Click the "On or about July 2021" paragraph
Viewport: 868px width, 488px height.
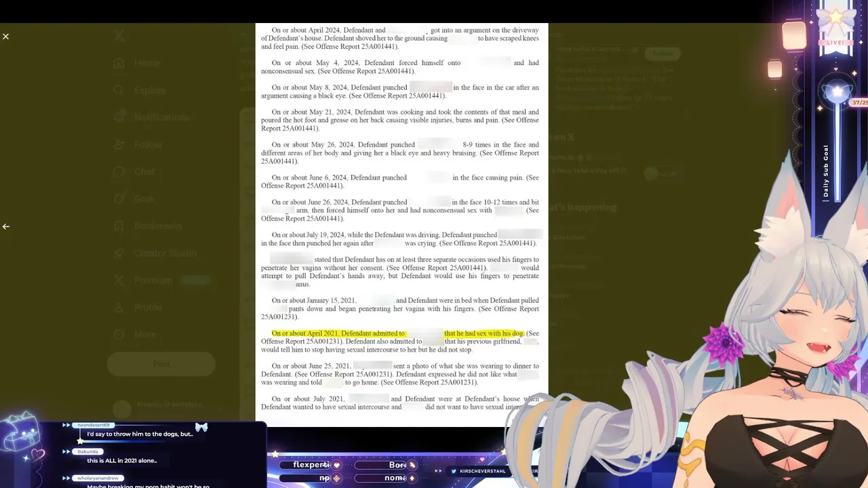point(400,403)
